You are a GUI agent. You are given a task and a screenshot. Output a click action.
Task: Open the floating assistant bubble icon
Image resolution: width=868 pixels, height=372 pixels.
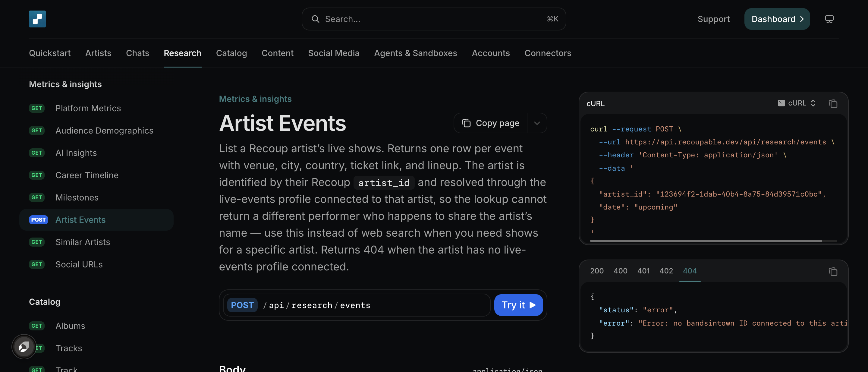(x=24, y=347)
